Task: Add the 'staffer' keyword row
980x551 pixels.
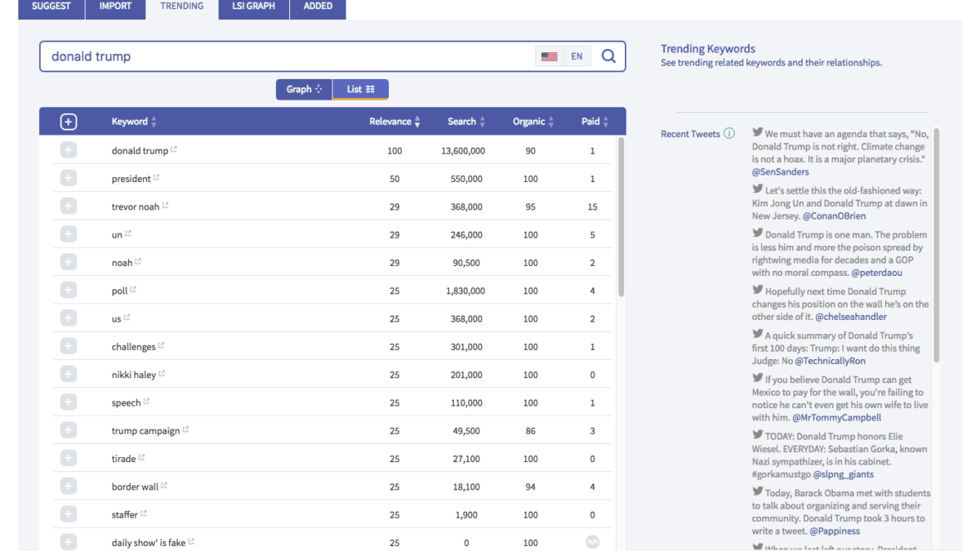Action: pos(69,514)
